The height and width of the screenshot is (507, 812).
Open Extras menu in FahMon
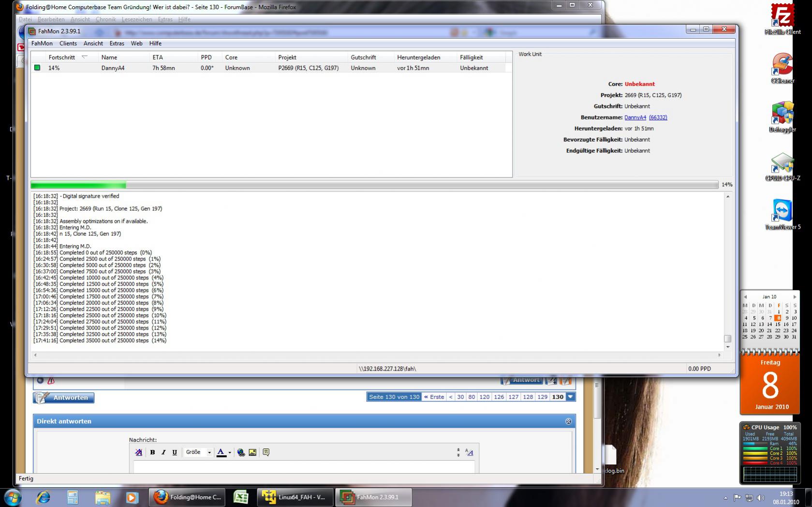(x=117, y=43)
